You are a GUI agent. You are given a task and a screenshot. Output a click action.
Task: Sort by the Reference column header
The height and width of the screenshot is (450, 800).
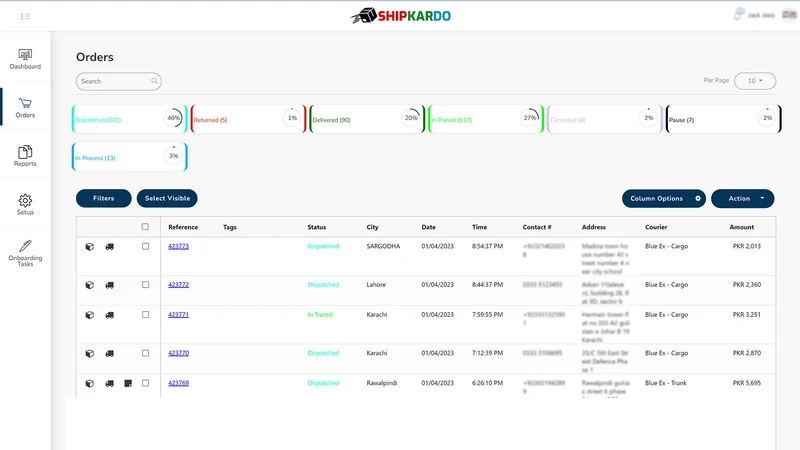coord(183,227)
